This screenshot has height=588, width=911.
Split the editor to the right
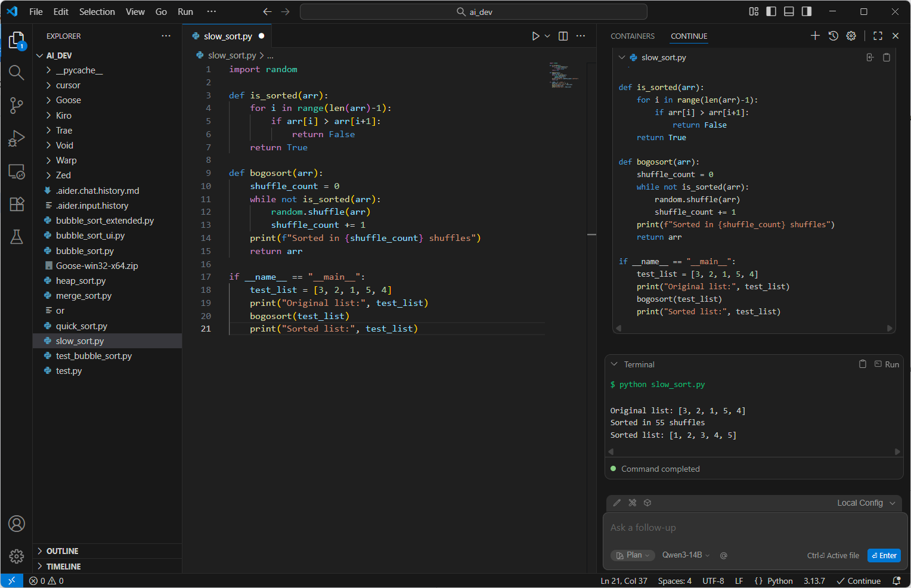click(563, 36)
